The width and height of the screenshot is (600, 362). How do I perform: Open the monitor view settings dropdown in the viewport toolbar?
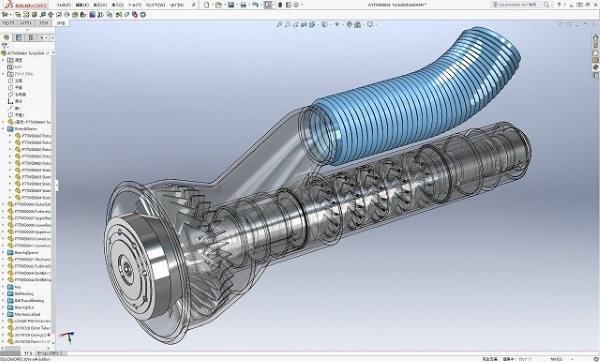[370, 24]
